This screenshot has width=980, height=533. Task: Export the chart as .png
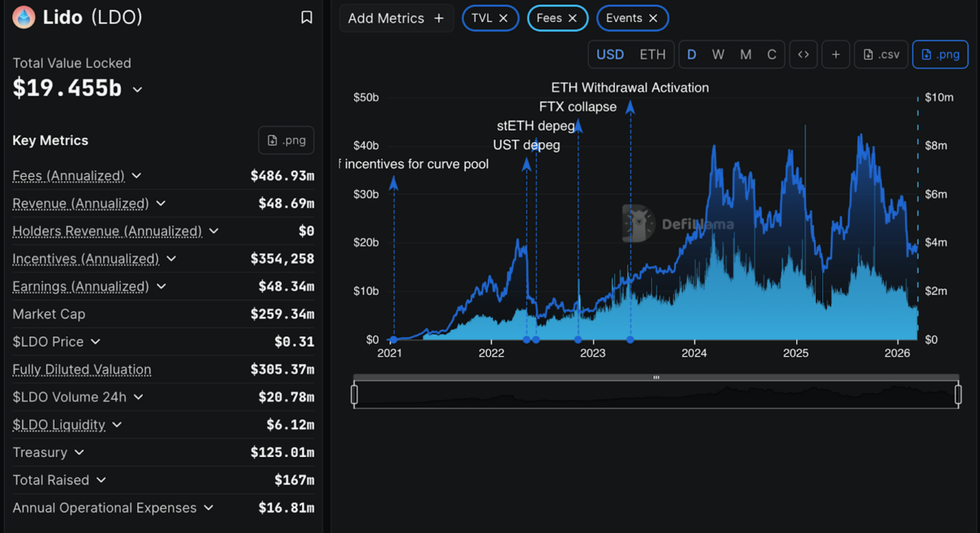click(940, 55)
